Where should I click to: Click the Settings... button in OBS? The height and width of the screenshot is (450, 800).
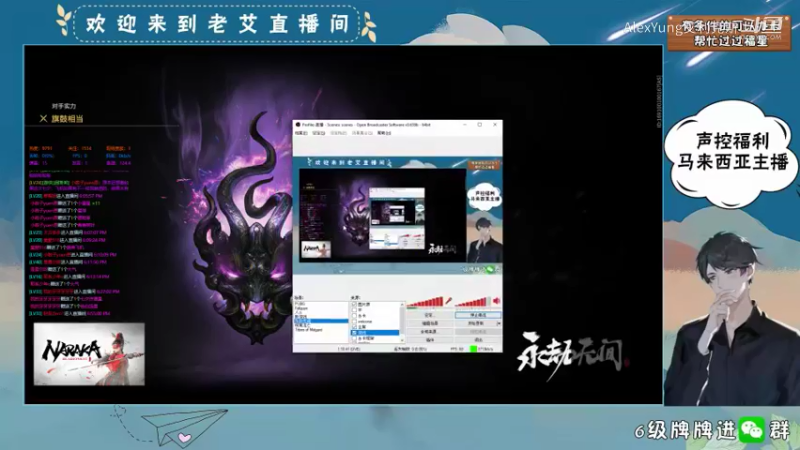(430, 315)
